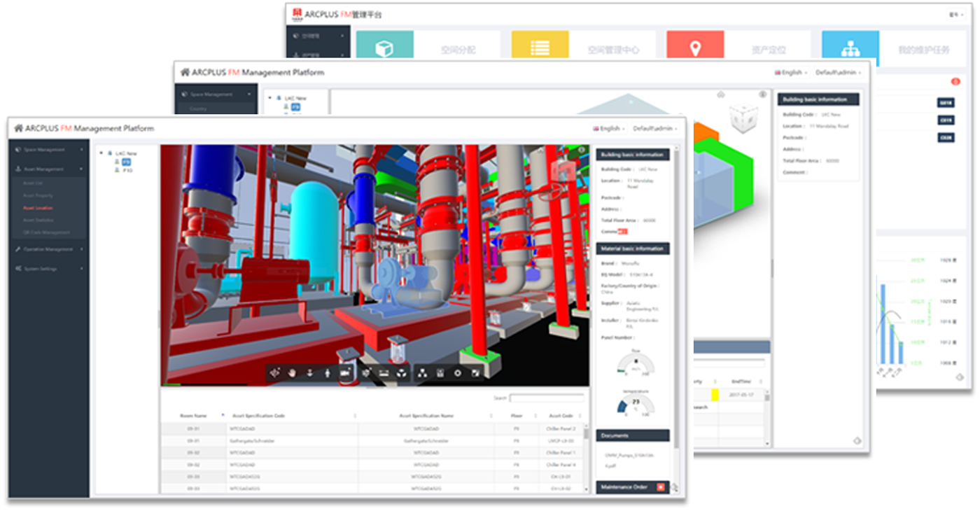Open the Model Browser tree icon
The height and width of the screenshot is (511, 980).
point(422,374)
